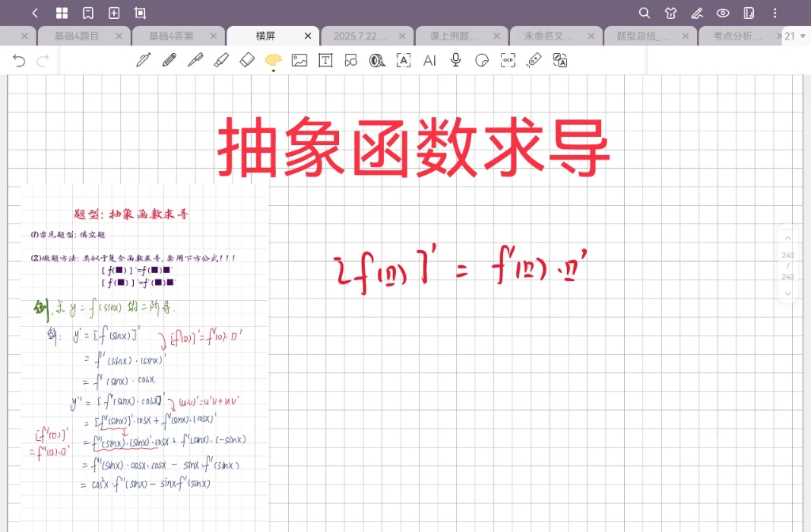Add a new page
The height and width of the screenshot is (532, 811).
(114, 13)
